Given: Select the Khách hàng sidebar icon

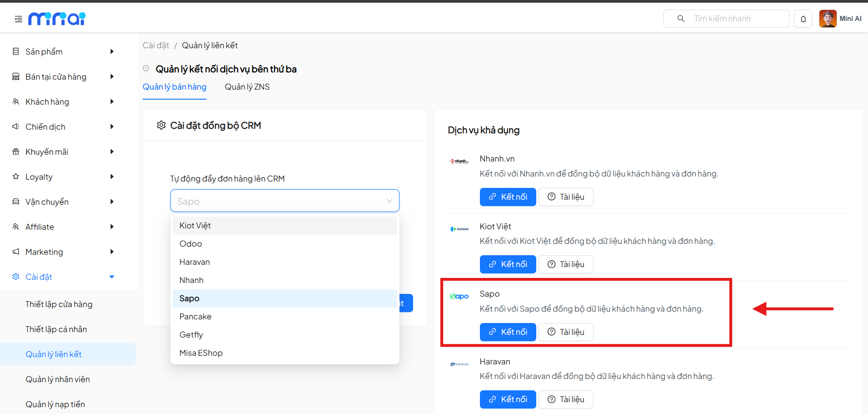Looking at the screenshot, I should pyautogui.click(x=15, y=101).
